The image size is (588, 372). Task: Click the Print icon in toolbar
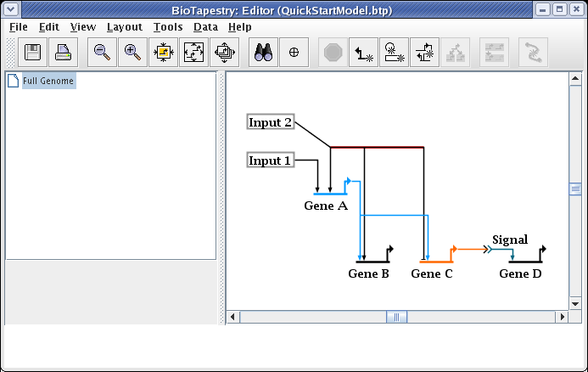64,52
